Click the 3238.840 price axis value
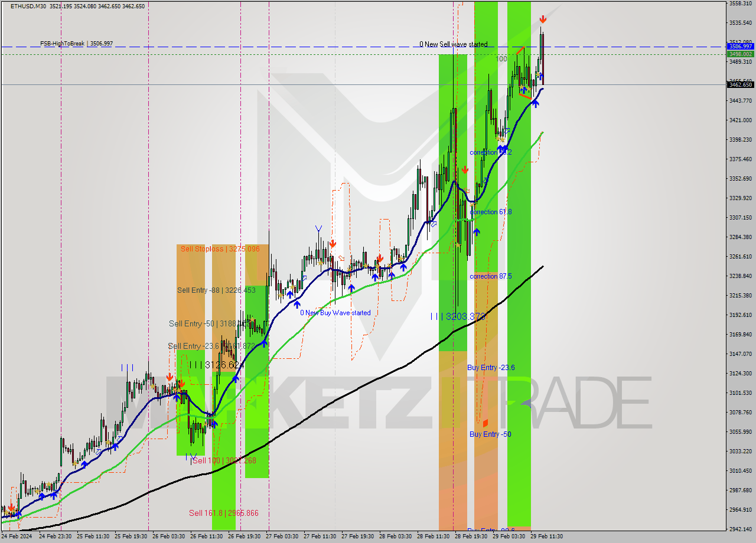The image size is (756, 543). [x=740, y=276]
